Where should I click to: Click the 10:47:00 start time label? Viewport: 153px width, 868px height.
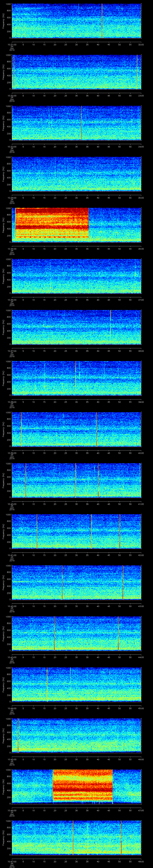[x=12, y=861]
